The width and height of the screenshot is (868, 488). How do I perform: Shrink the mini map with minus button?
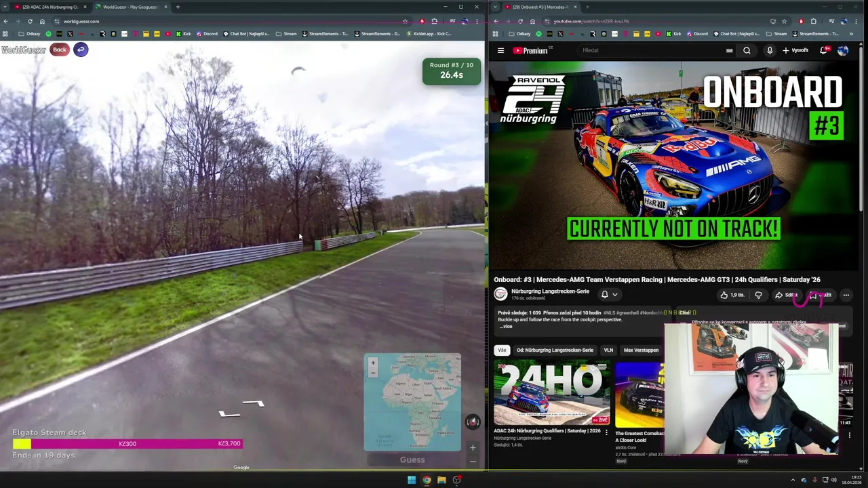(473, 462)
